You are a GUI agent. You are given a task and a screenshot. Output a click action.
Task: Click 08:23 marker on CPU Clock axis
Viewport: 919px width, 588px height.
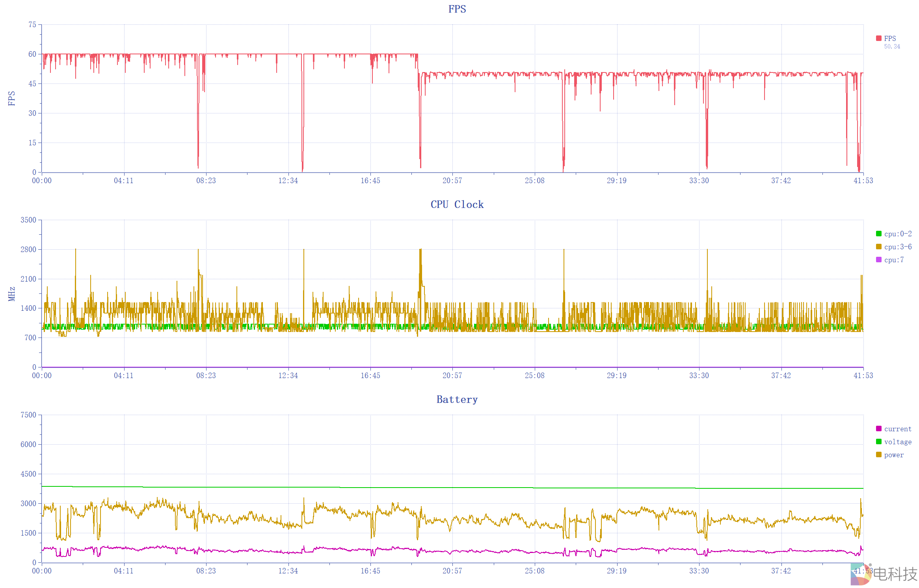pyautogui.click(x=206, y=376)
